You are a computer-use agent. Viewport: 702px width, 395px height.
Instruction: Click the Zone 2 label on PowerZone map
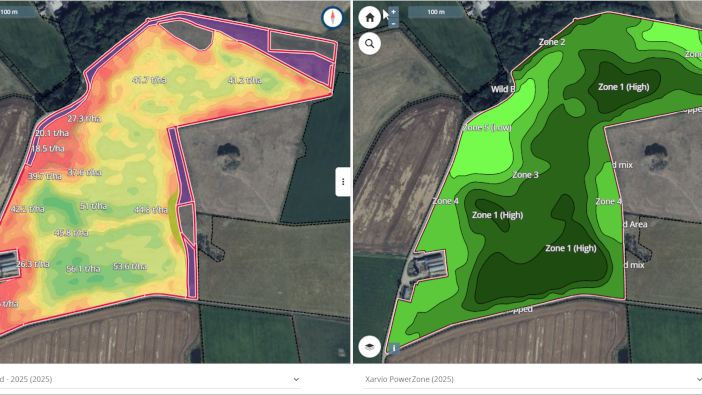click(552, 42)
